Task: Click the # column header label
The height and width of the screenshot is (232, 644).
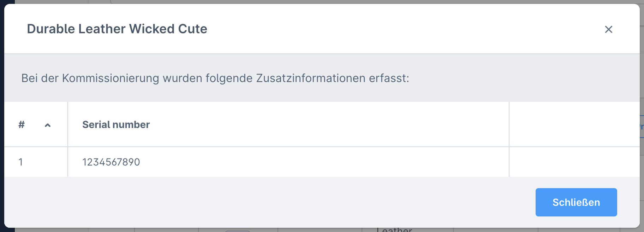Action: (x=21, y=124)
